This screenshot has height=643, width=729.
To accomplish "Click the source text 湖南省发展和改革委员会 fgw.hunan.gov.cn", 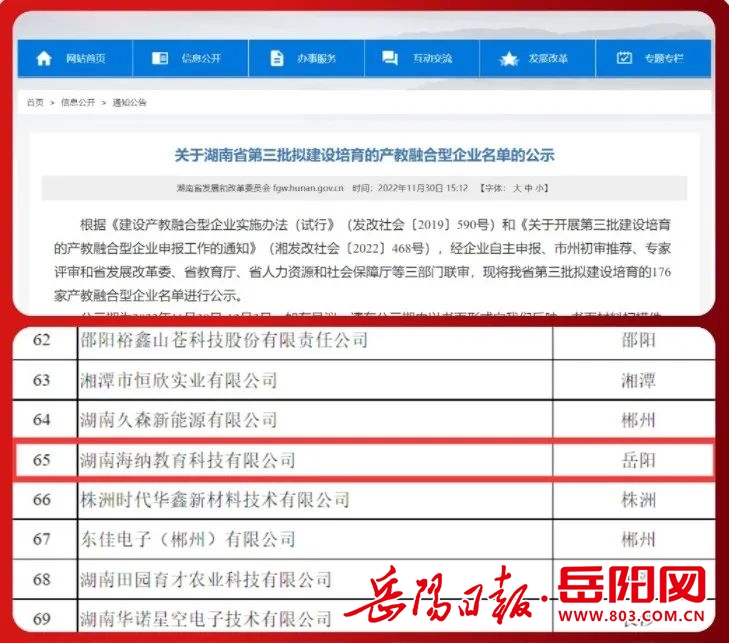I will (260, 188).
